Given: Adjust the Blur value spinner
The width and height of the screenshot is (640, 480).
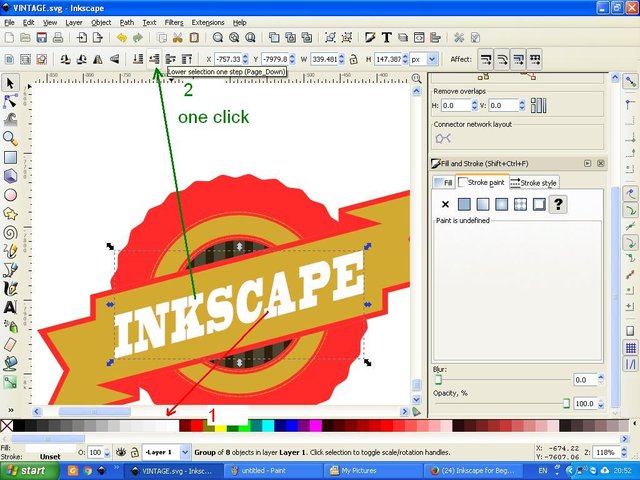Looking at the screenshot, I should 601,379.
